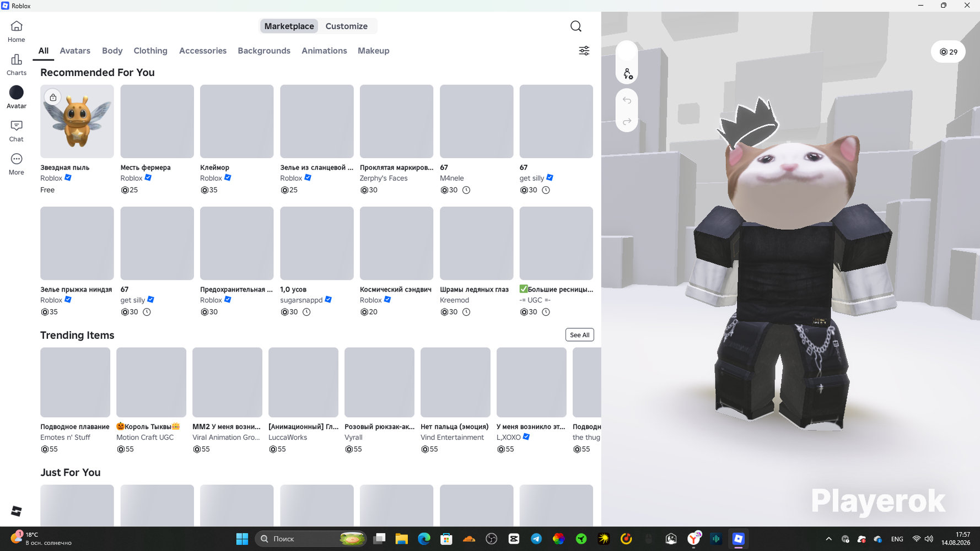
Task: Open the Windows Start menu
Action: (242, 539)
